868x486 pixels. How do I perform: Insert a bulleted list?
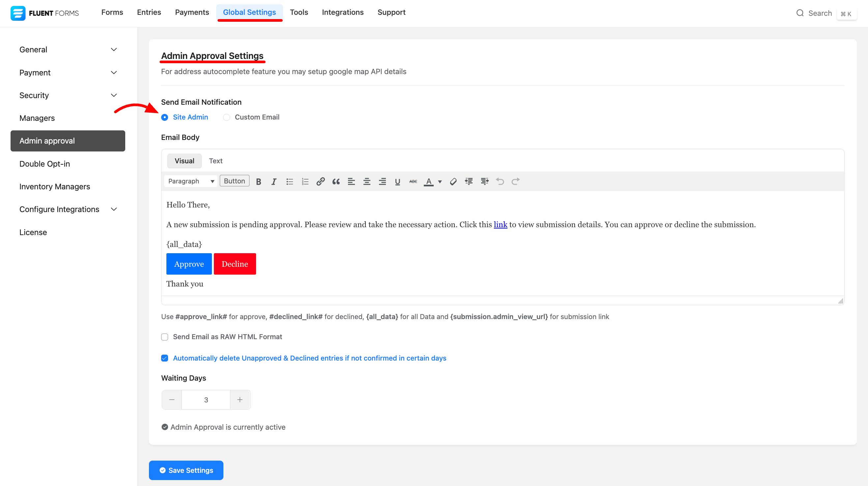[x=289, y=181]
